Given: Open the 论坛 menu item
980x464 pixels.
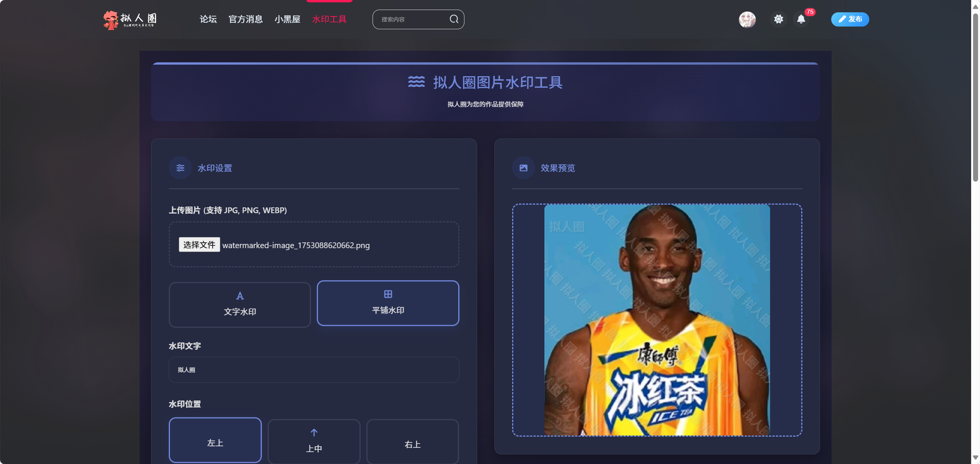Looking at the screenshot, I should tap(208, 19).
